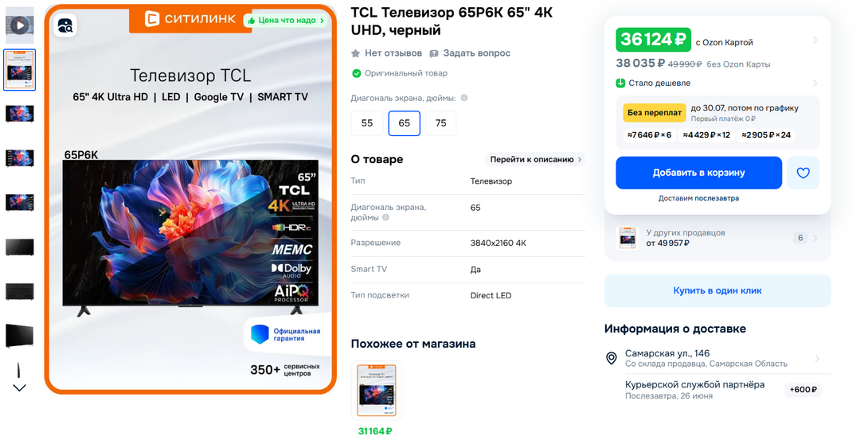Click the green Оригинальный товар checkmark icon

click(357, 73)
